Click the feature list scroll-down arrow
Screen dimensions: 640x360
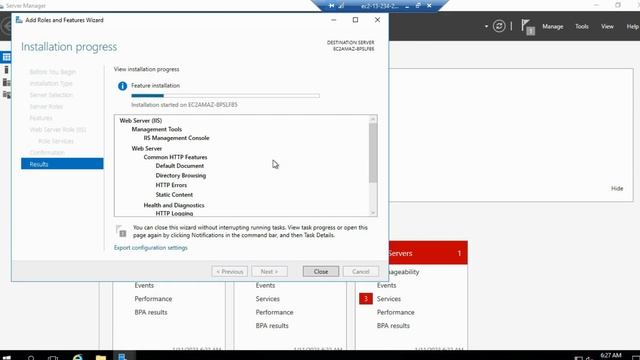click(x=373, y=213)
